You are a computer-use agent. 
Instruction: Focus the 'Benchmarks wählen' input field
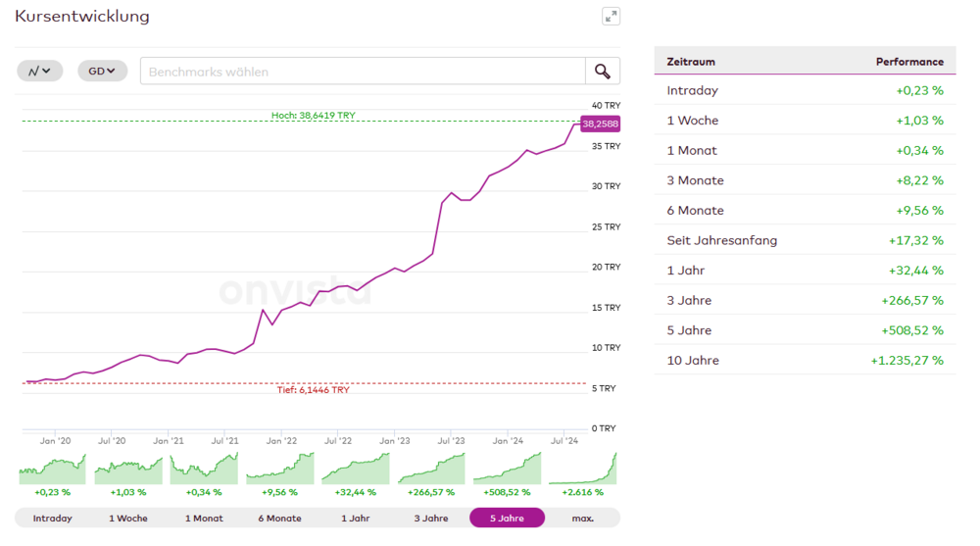[x=363, y=72]
